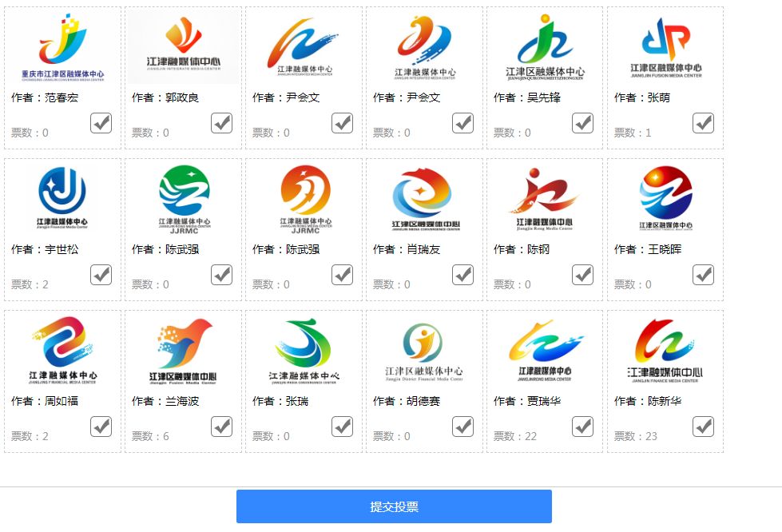
Task: Open 周如福's rainbow ribbon logo thumbnail
Action: pos(63,351)
